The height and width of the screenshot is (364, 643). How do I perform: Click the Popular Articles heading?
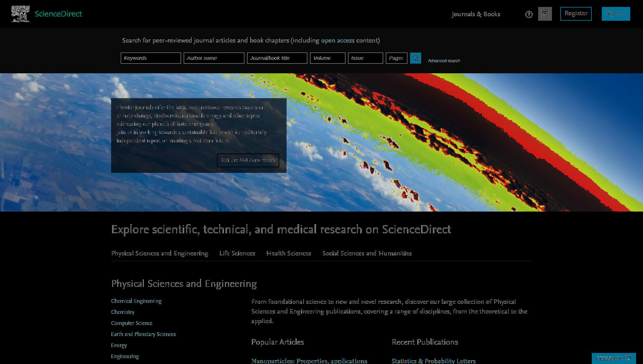pos(278,342)
